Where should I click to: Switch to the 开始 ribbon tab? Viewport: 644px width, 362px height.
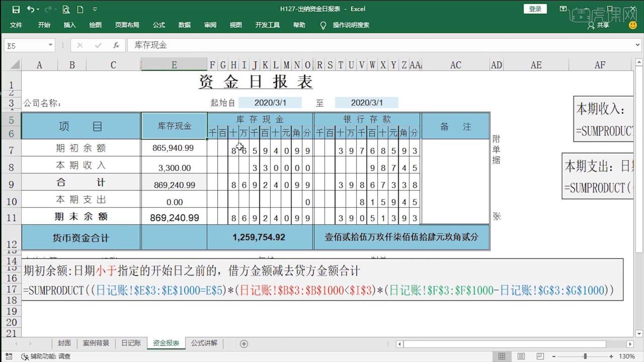tap(44, 25)
